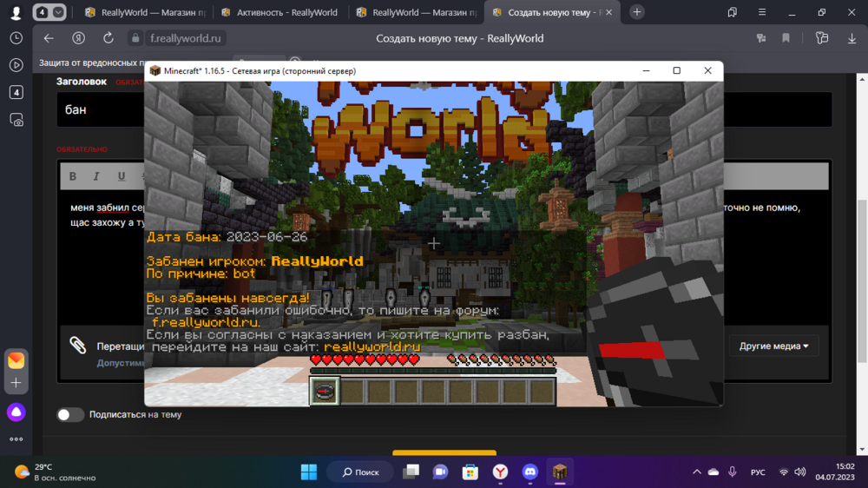The image size is (868, 488).
Task: Open the Chat camera app on taskbar
Action: point(441,472)
